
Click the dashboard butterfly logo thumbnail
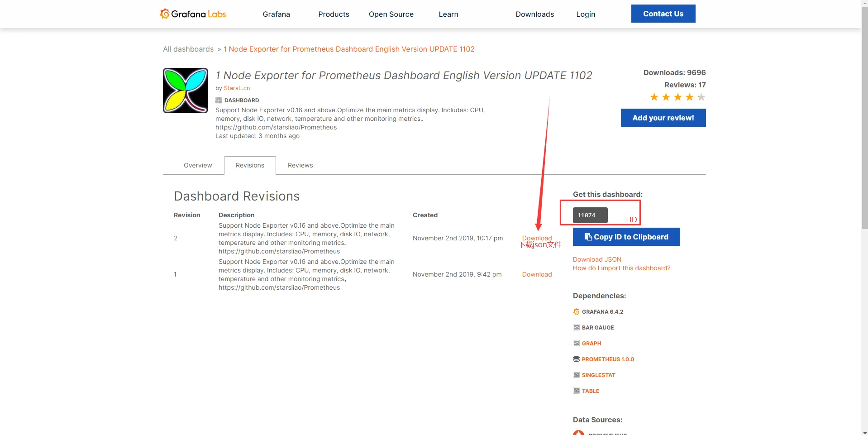click(x=186, y=91)
